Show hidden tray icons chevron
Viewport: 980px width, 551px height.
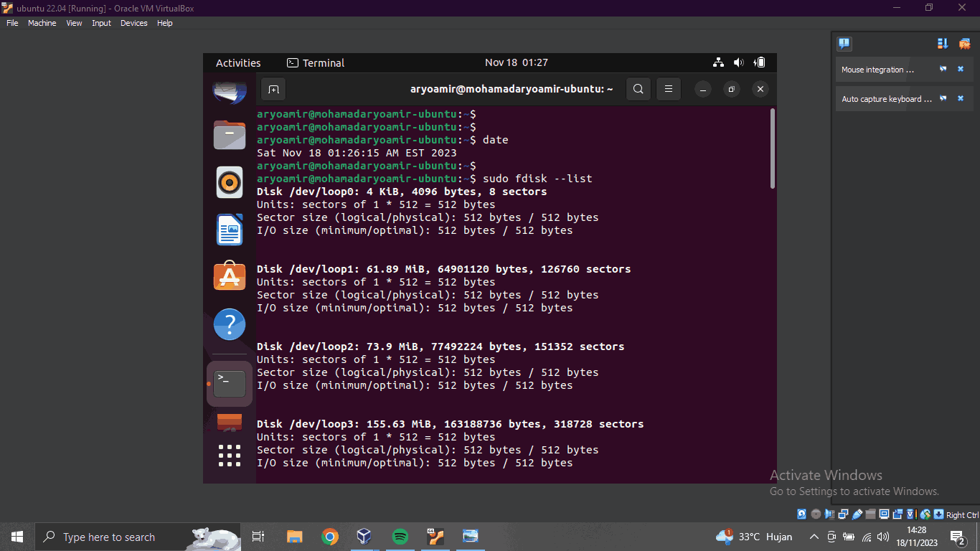pyautogui.click(x=814, y=537)
